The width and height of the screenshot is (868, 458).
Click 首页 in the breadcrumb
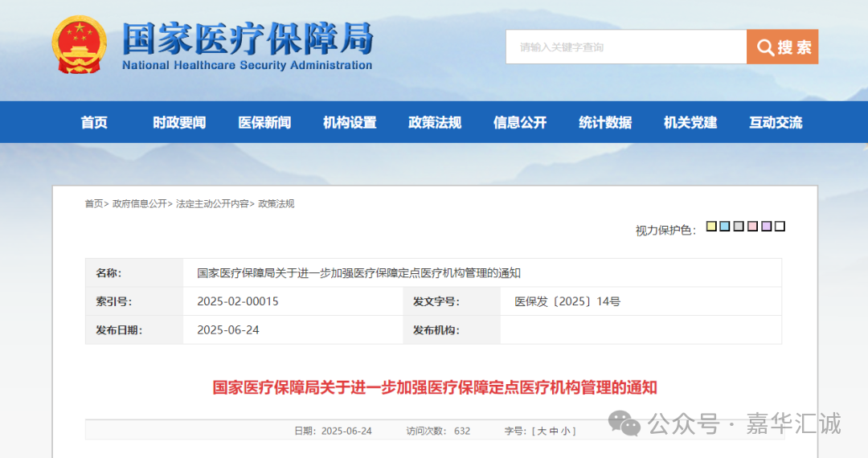point(93,203)
